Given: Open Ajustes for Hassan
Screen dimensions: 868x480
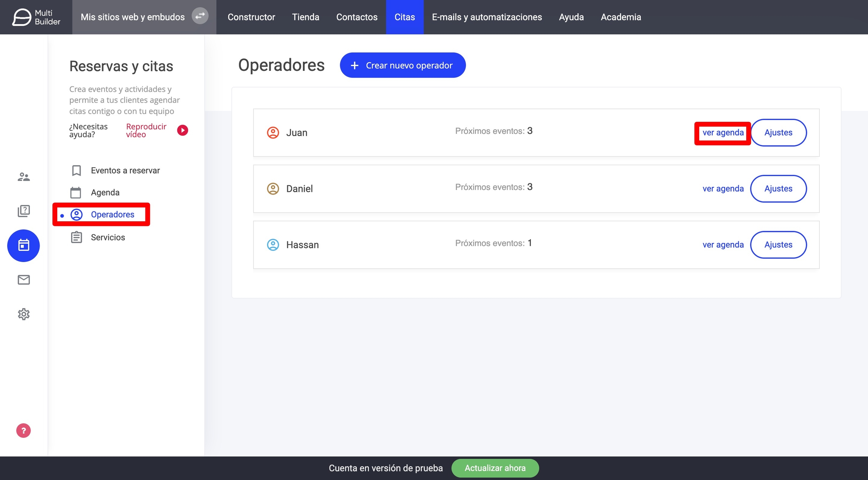Looking at the screenshot, I should pos(778,245).
